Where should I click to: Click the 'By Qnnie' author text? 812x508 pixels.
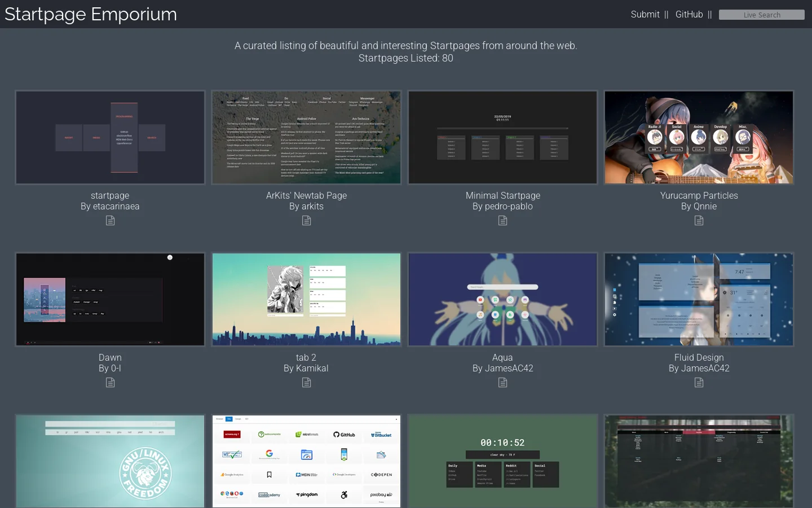point(699,206)
